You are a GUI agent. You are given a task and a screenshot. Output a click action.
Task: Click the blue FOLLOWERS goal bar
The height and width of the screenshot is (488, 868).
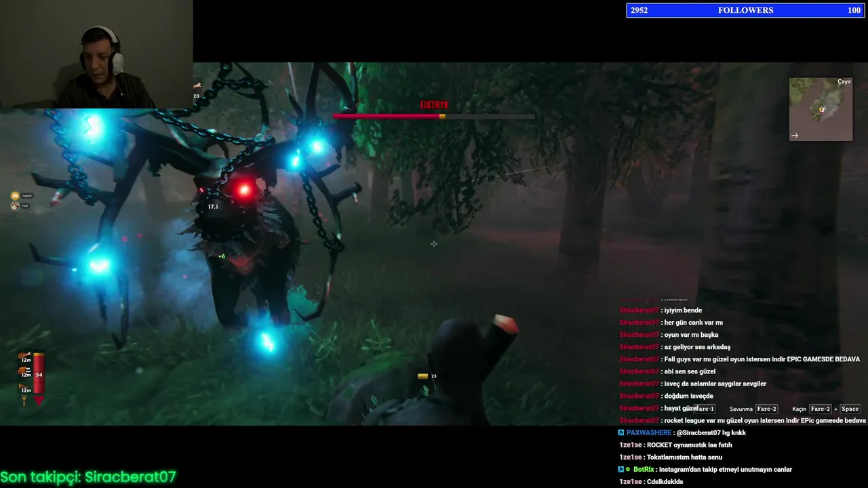[745, 10]
